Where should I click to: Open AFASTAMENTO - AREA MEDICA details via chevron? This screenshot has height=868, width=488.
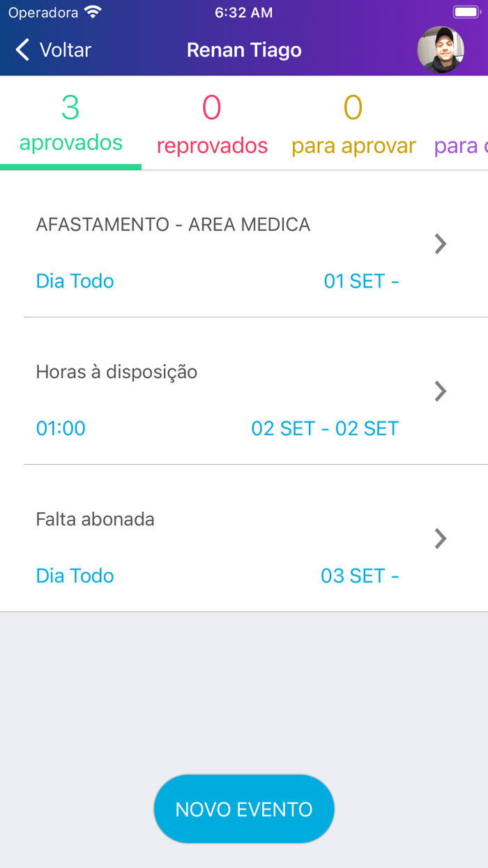tap(440, 244)
